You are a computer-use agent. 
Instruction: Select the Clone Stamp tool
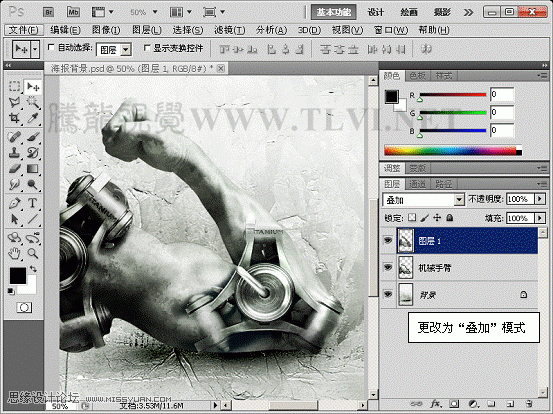coord(14,153)
